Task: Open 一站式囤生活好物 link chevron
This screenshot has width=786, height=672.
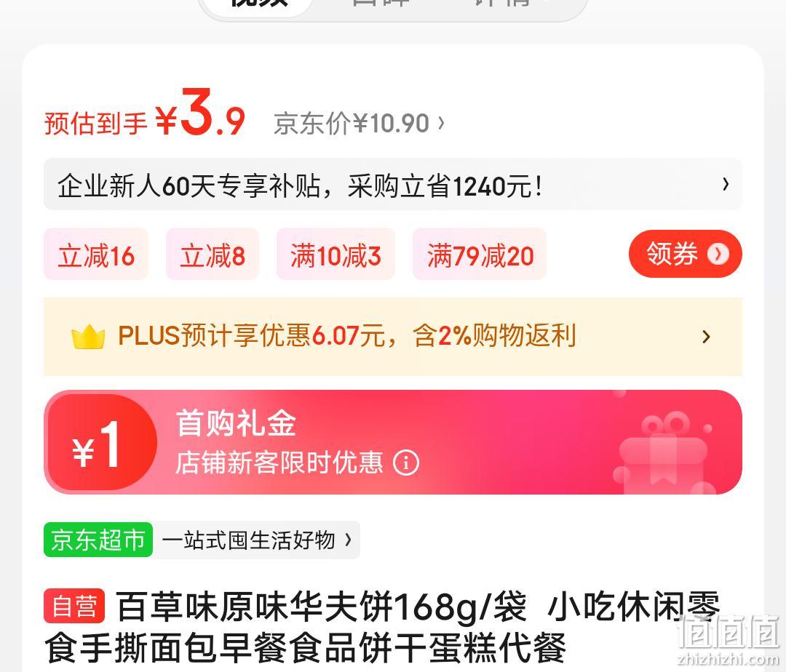Action: [x=348, y=540]
